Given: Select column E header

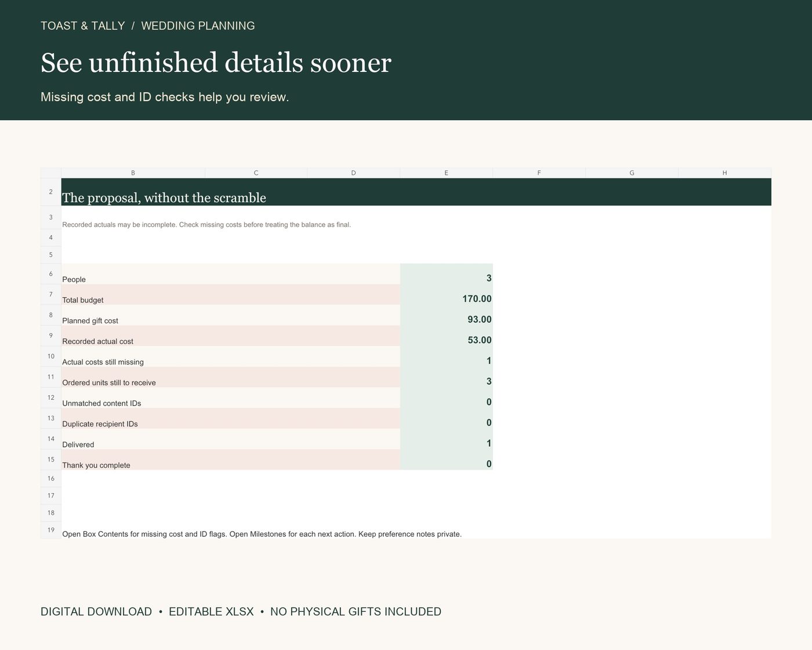Looking at the screenshot, I should tap(446, 173).
